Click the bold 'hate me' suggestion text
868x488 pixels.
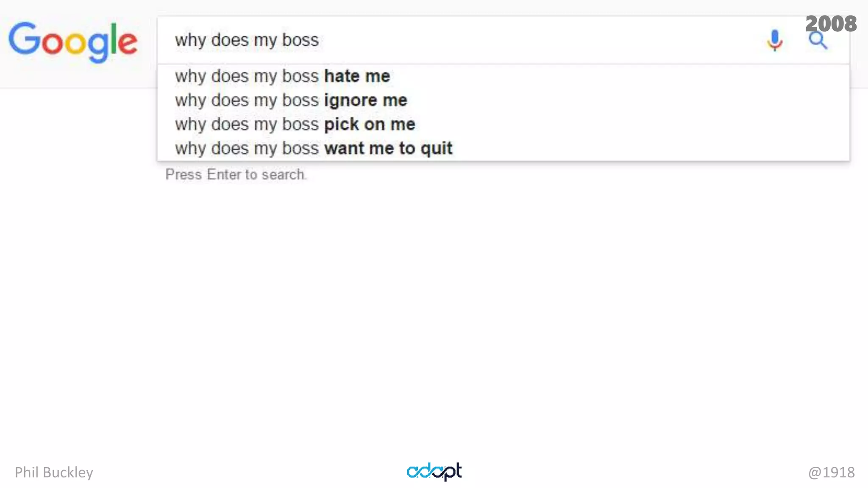[x=357, y=76]
